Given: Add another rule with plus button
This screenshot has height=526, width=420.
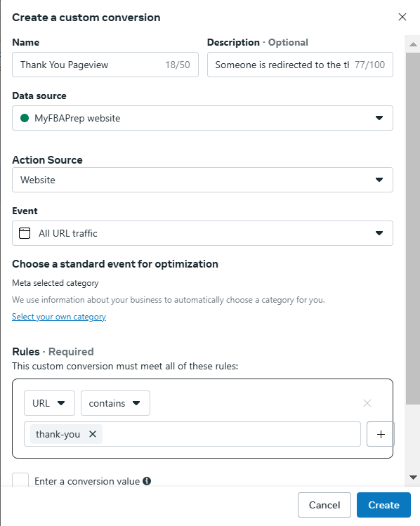Looking at the screenshot, I should point(381,434).
